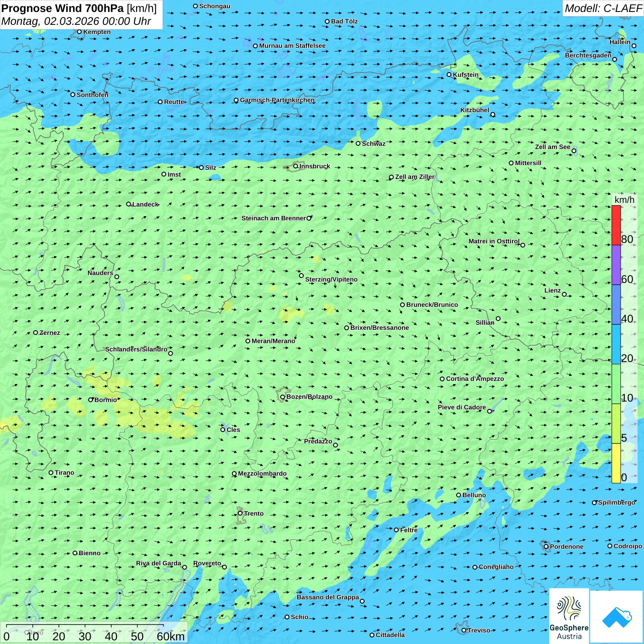Click the 'km/h' legend unit heading
Viewport: 644px width, 644px height.
point(624,200)
